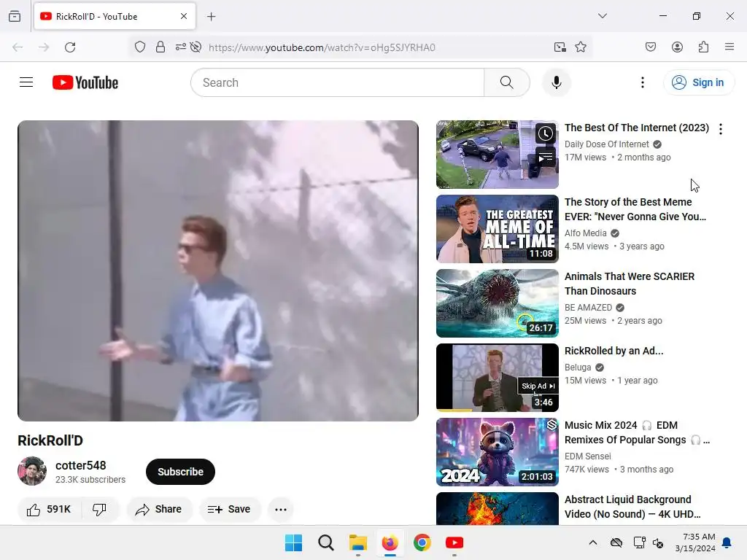Visit the EDM Sensei channel

pyautogui.click(x=587, y=456)
